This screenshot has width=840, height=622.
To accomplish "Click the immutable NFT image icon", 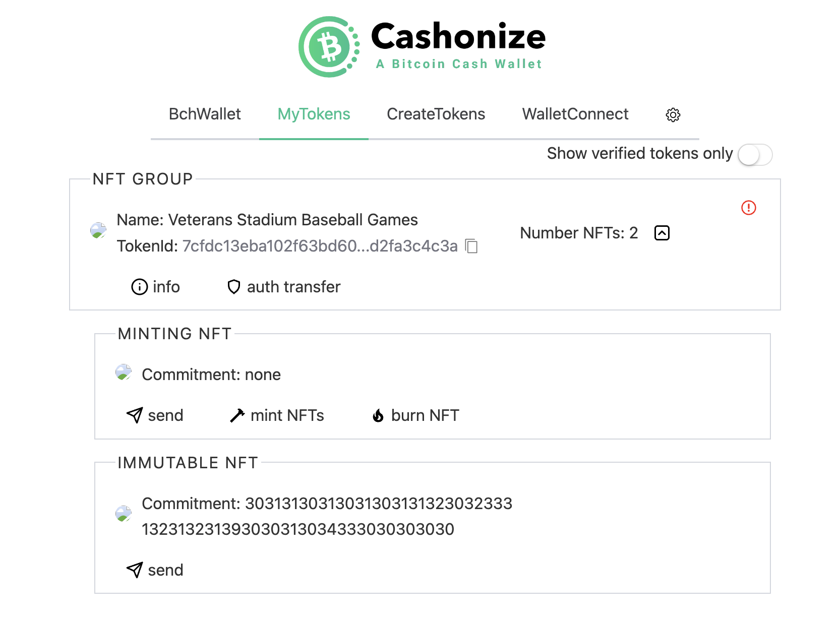I will [x=124, y=514].
